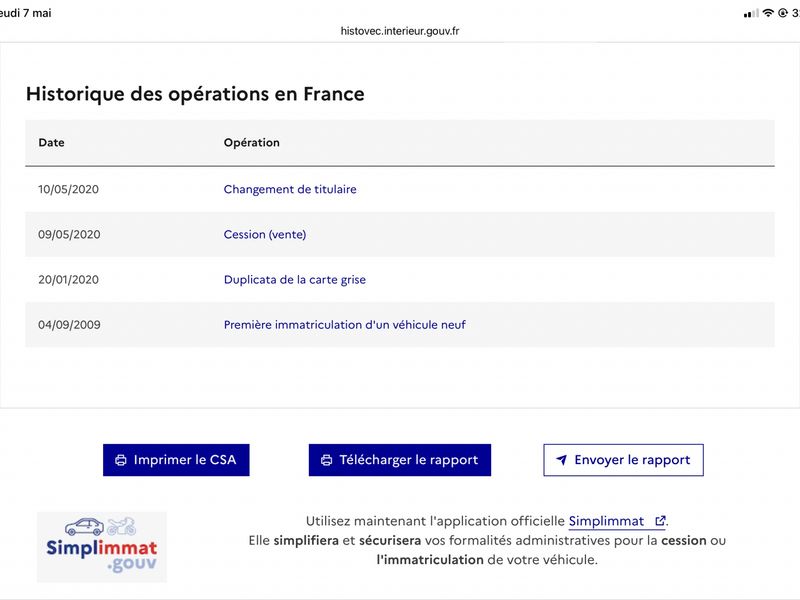Tap the Wi-Fi status icon
The width and height of the screenshot is (800, 600).
coord(768,13)
